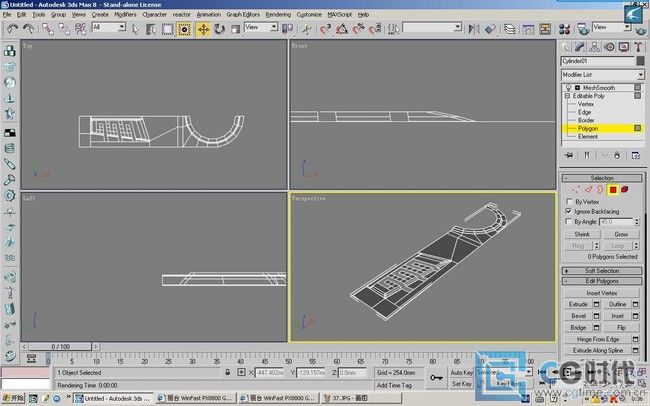The image size is (650, 406).
Task: Switch to the Hierarchy command panel tab
Action: [594, 47]
